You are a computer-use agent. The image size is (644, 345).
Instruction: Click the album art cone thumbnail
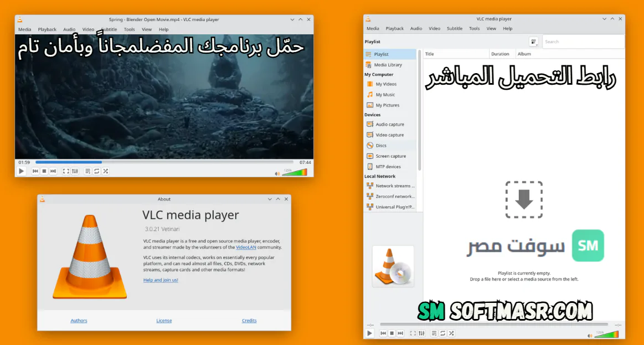[x=393, y=266]
